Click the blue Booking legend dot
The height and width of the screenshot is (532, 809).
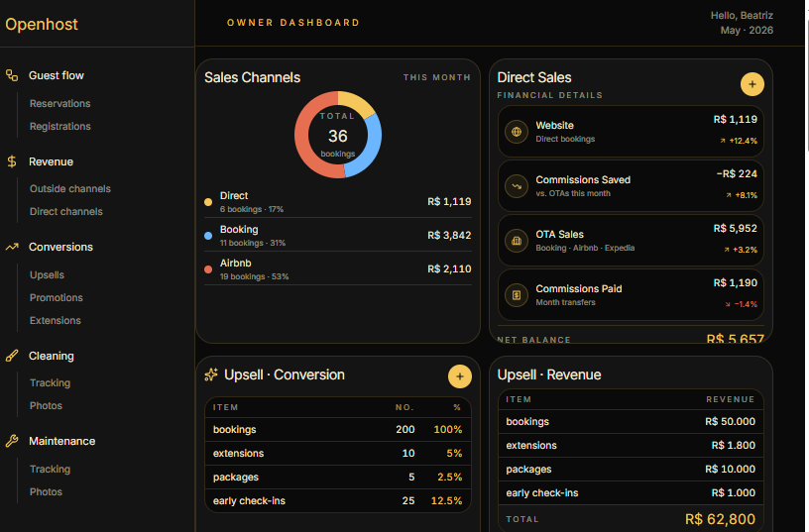pyautogui.click(x=208, y=236)
